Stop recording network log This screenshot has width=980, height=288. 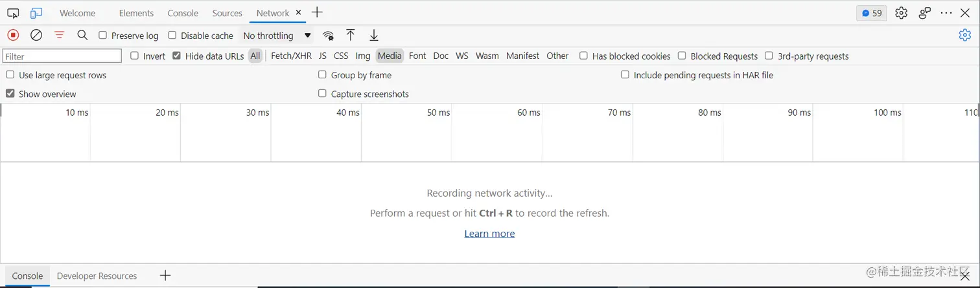coord(13,36)
